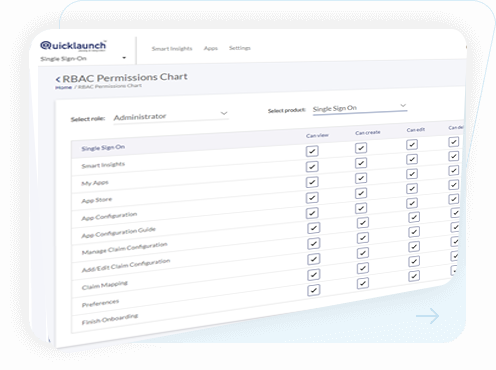Viewport: 496px width, 370px height.
Task: Toggle Can delete for Smart Insights
Action: point(454,142)
